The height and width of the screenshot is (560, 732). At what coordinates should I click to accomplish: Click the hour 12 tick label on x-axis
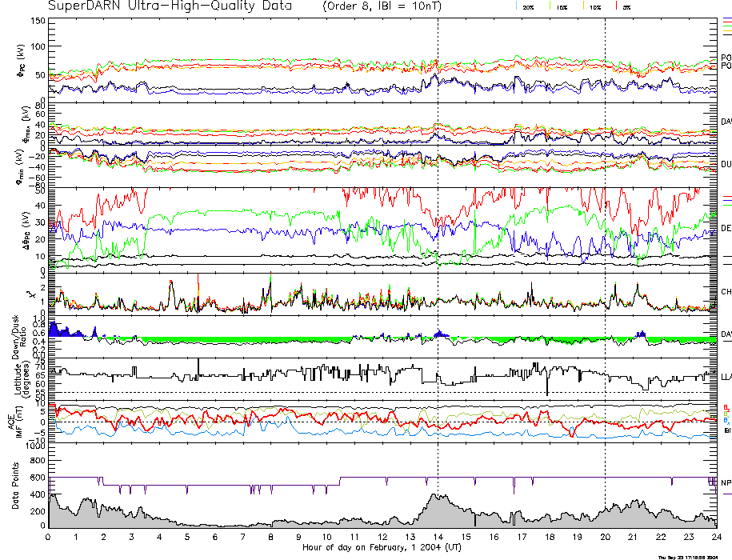(x=382, y=538)
